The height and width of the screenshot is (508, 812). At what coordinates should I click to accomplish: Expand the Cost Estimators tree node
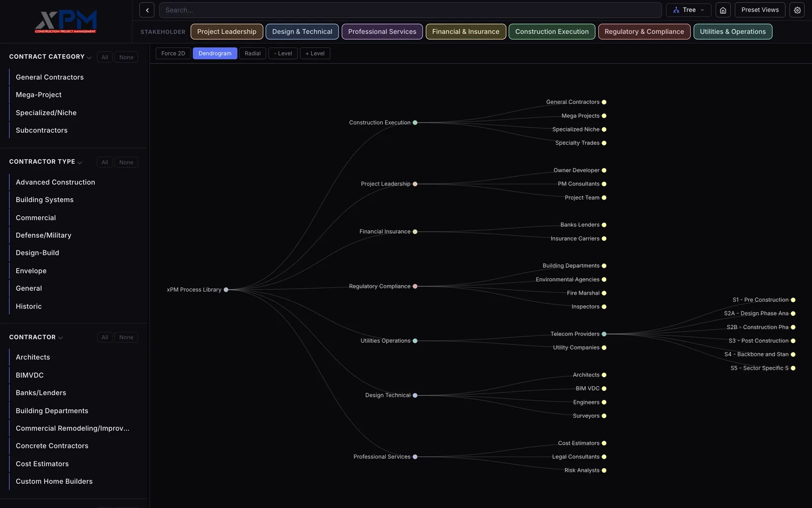(x=604, y=443)
